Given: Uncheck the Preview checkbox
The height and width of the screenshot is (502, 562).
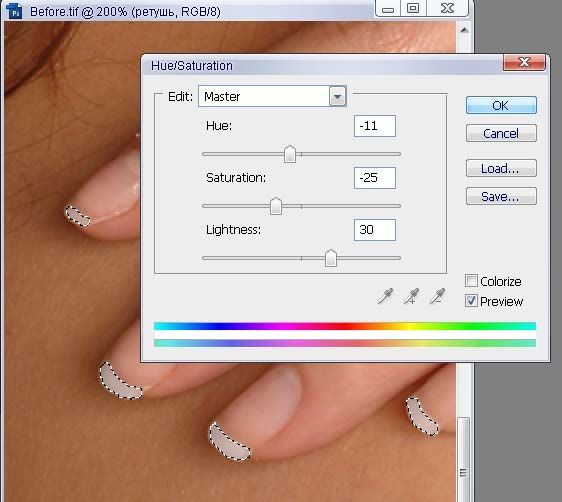Looking at the screenshot, I should [471, 301].
